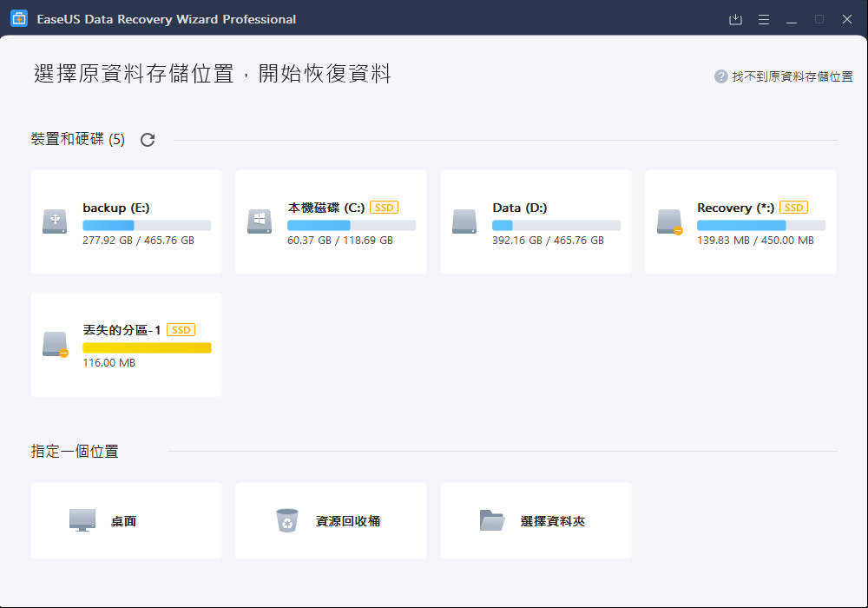This screenshot has width=868, height=608.
Task: Click the backup (E:) USB drive icon
Action: (x=55, y=221)
